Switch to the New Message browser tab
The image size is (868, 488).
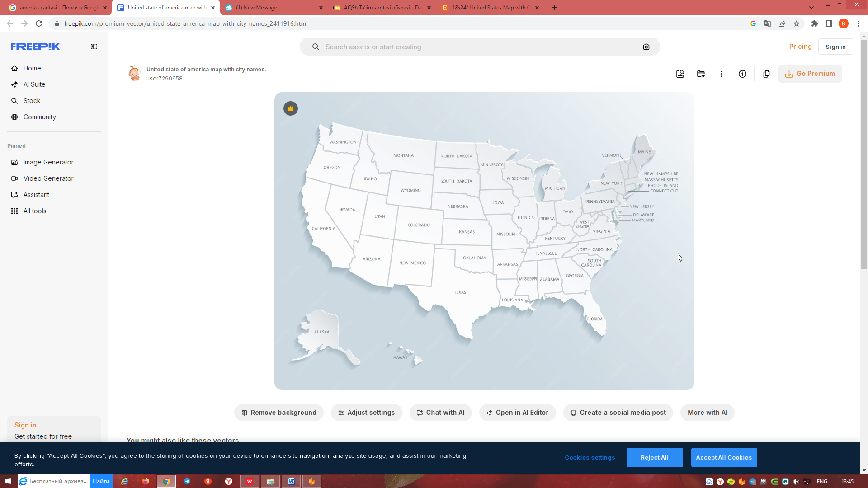coord(271,8)
